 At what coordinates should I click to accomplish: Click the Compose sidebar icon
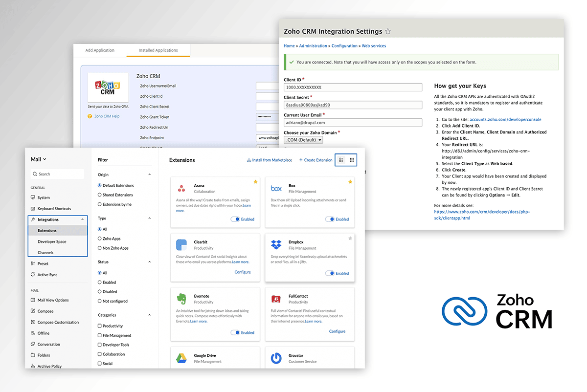(33, 311)
